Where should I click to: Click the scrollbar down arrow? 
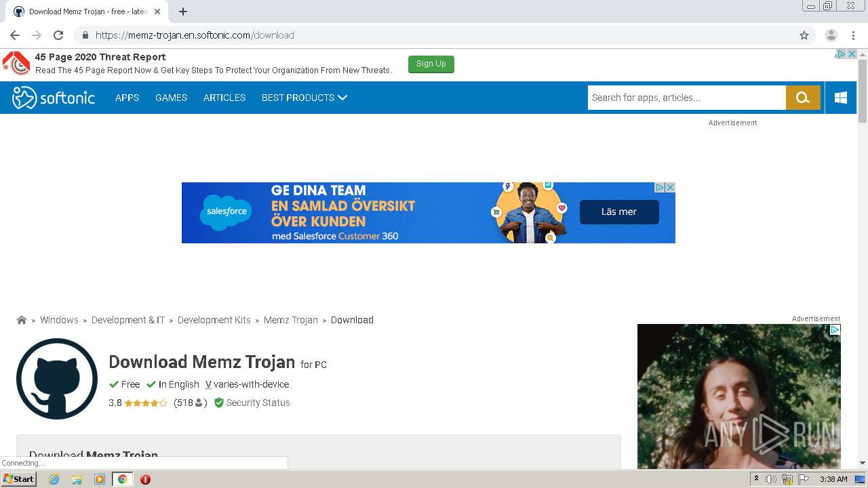click(x=863, y=463)
